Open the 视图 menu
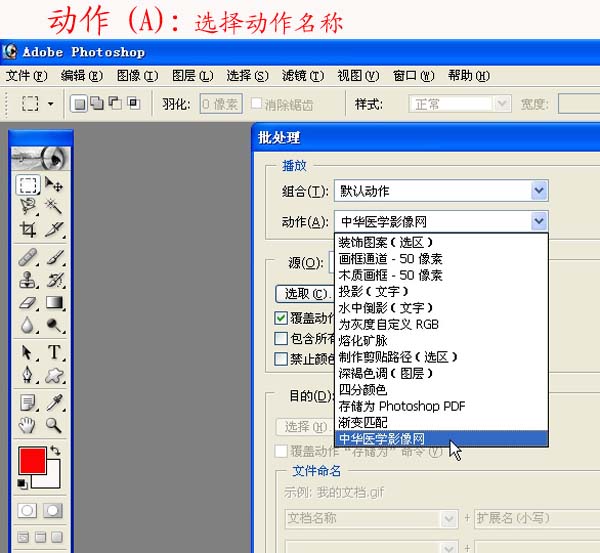 tap(358, 76)
